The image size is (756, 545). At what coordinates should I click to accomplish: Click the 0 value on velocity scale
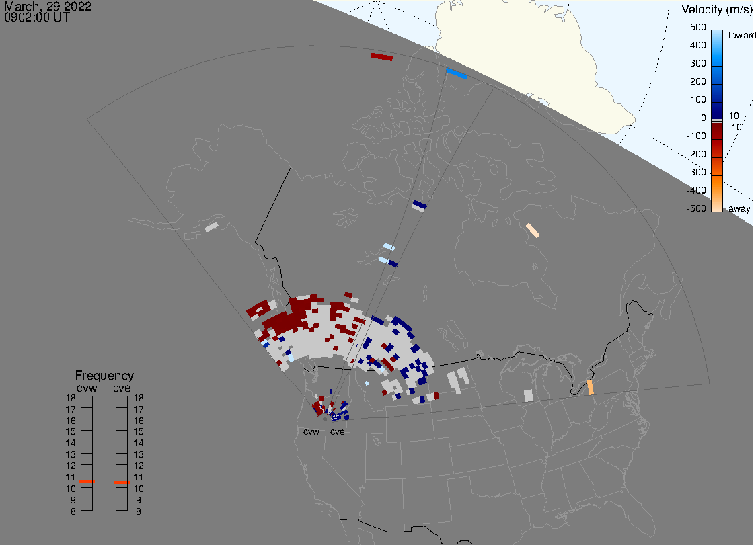click(x=704, y=118)
